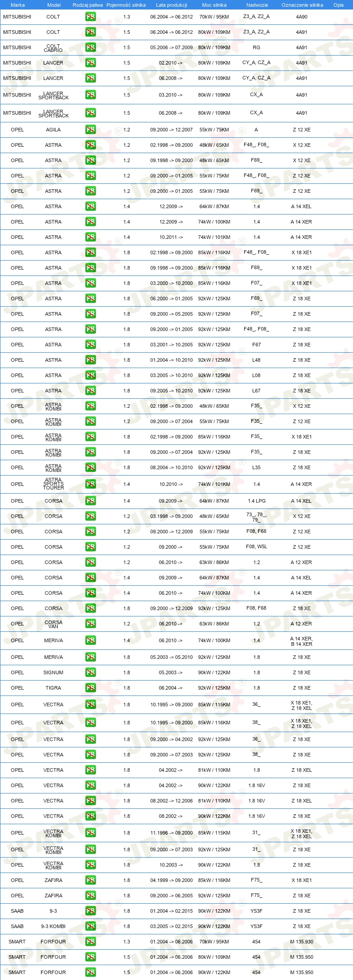The image size is (353, 980).
Task: Click the petrol icon in the Colt Cabrio row
Action: coord(90,47)
